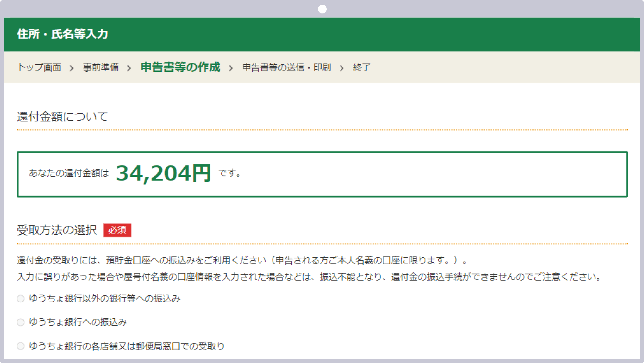Screen dimensions: 644x363
Task: Click the text starting 入力に誤りがあった場合
Action: [309, 277]
